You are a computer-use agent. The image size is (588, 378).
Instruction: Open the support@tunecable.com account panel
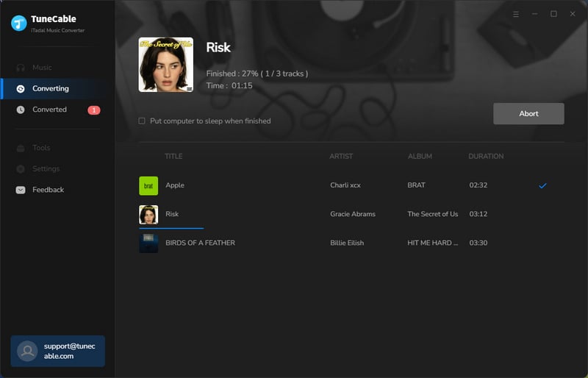coord(58,351)
